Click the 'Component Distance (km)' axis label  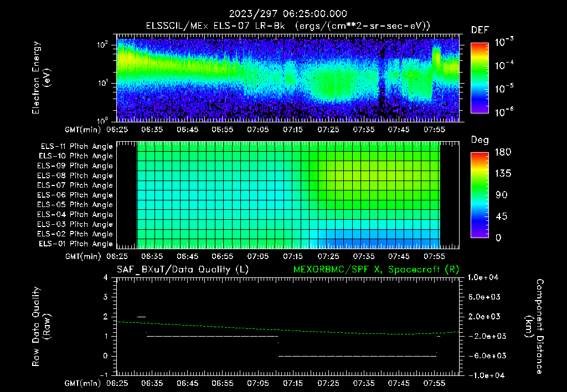(x=534, y=327)
